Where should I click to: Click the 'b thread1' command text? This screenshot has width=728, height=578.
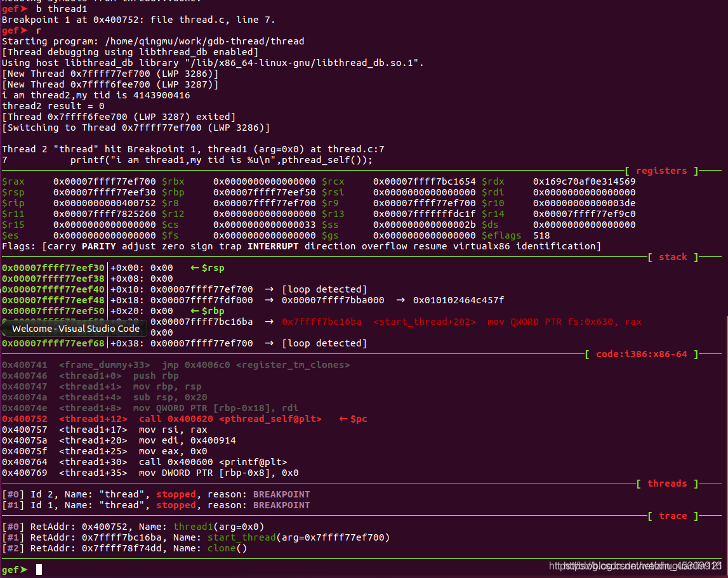62,10
